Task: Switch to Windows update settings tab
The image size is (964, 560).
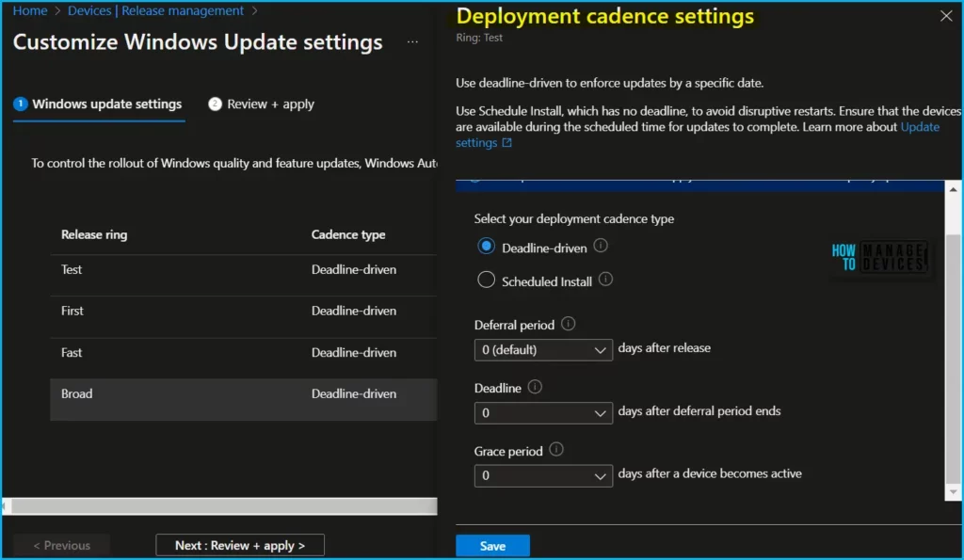Action: click(98, 104)
